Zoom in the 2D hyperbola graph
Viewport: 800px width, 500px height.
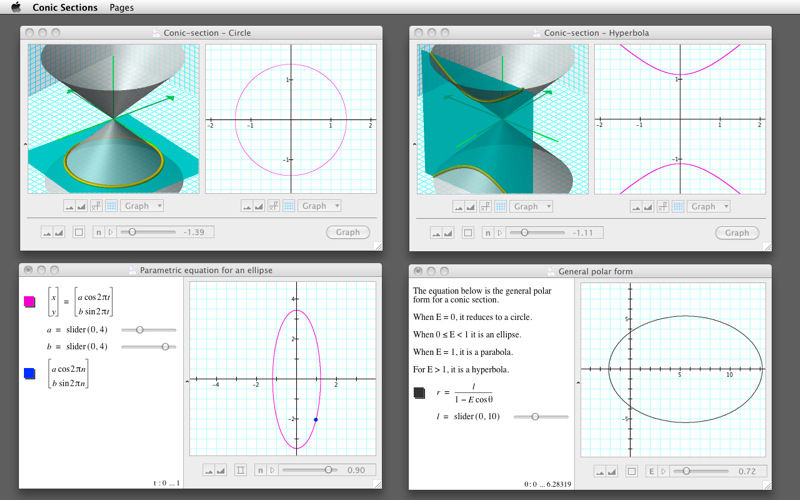[648, 207]
